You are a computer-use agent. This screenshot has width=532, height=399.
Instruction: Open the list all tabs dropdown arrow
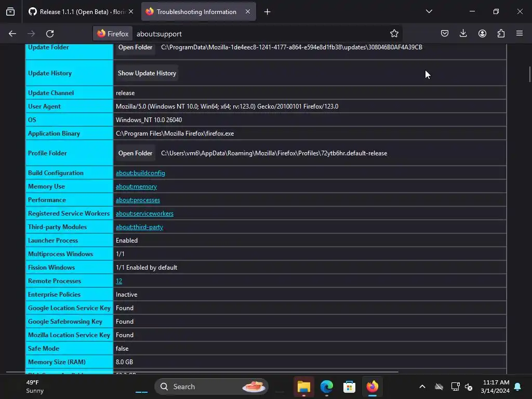[x=429, y=11]
